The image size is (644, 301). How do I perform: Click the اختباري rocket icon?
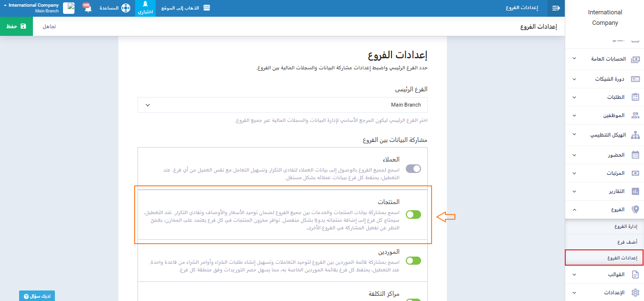(x=145, y=5)
